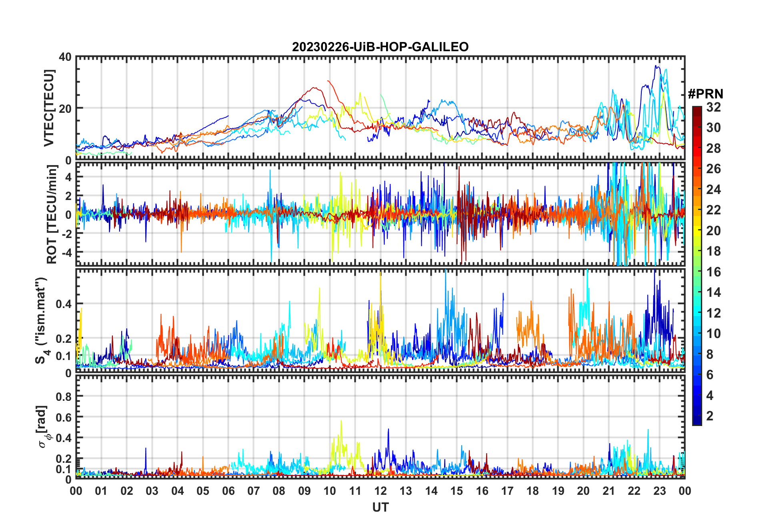
Task: Click the x-axis tick label 15
Action: coord(457,491)
